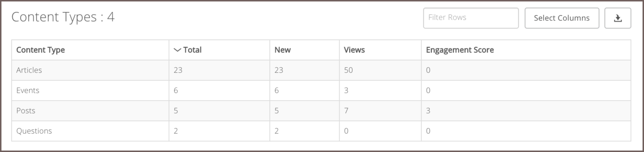This screenshot has width=644, height=152.
Task: Sort by the Views column header
Action: tap(354, 50)
